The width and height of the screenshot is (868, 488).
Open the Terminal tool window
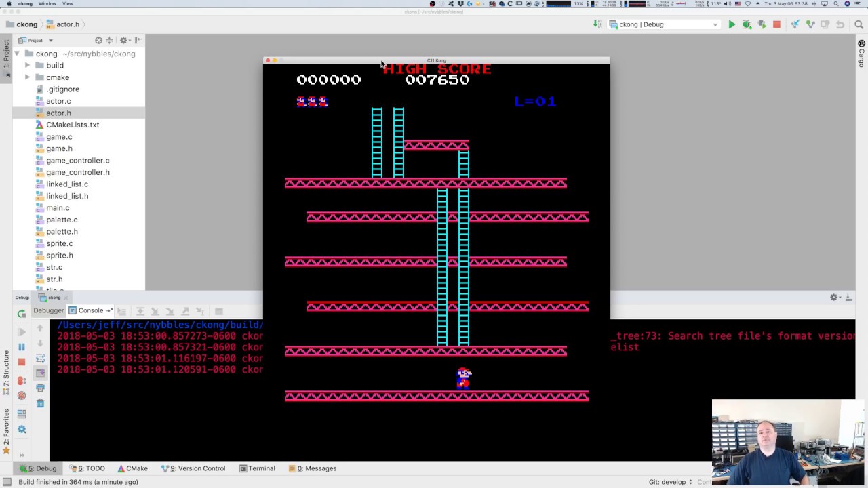[257, 468]
